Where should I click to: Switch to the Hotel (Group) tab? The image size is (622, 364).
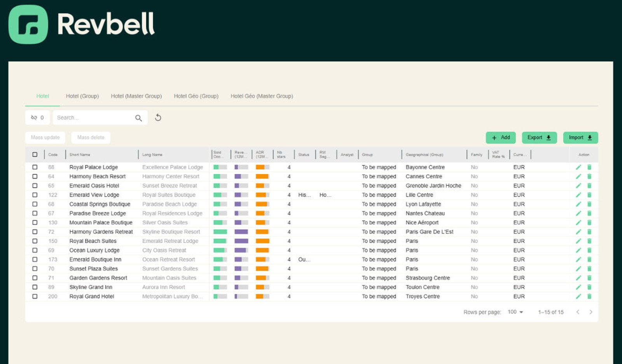pos(82,96)
